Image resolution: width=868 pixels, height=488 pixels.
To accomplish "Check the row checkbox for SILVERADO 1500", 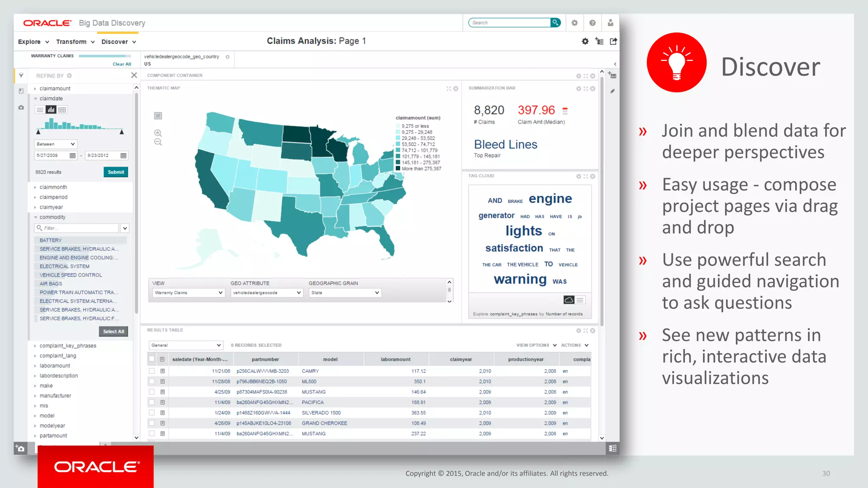I will click(x=152, y=413).
